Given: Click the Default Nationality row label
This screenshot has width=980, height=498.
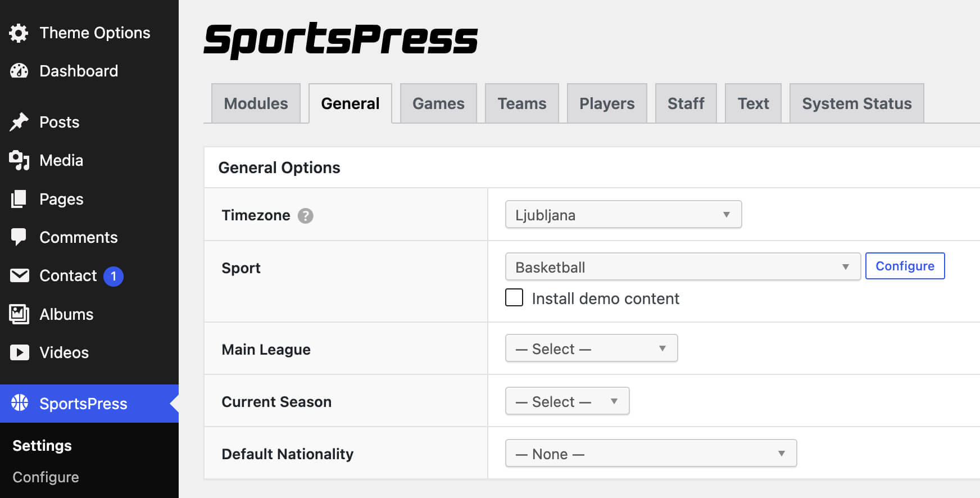Looking at the screenshot, I should [287, 454].
